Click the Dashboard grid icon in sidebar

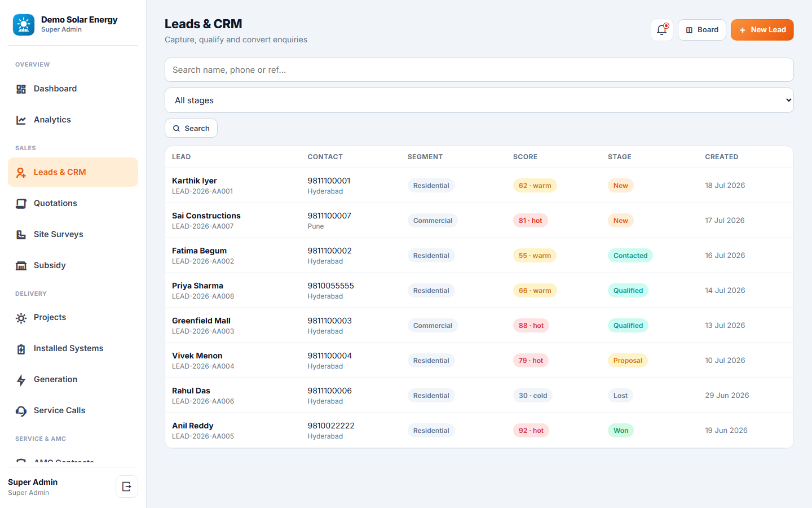[21, 89]
